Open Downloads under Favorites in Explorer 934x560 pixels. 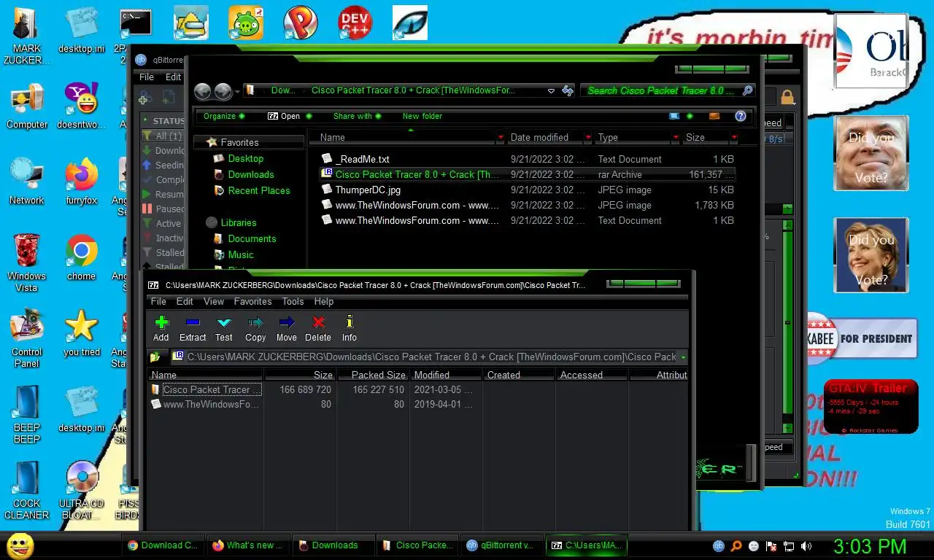tap(250, 174)
